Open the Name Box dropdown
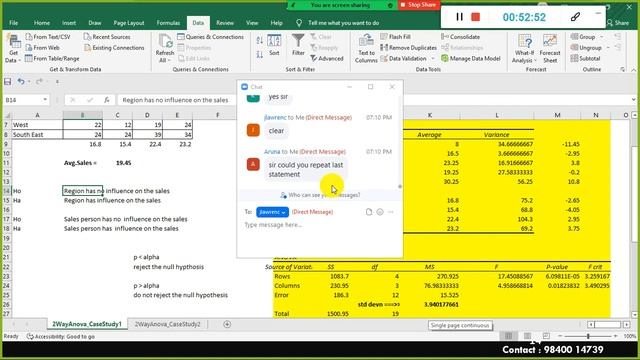Viewport: 640px width, 360px height. [45, 100]
